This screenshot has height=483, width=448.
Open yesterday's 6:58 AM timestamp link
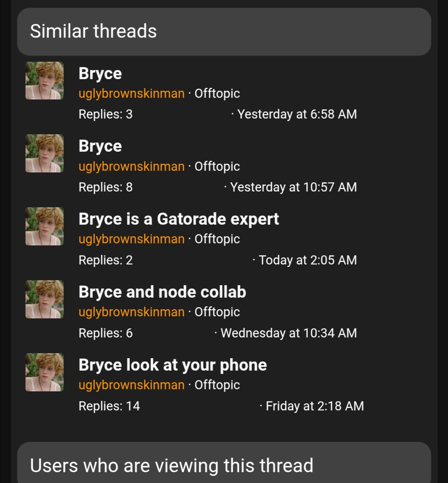coord(297,114)
